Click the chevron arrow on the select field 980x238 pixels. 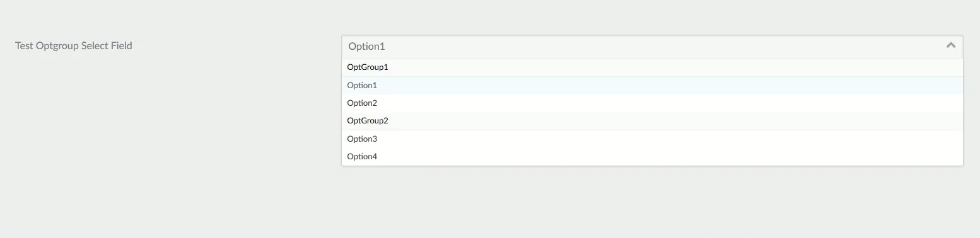[x=951, y=45]
